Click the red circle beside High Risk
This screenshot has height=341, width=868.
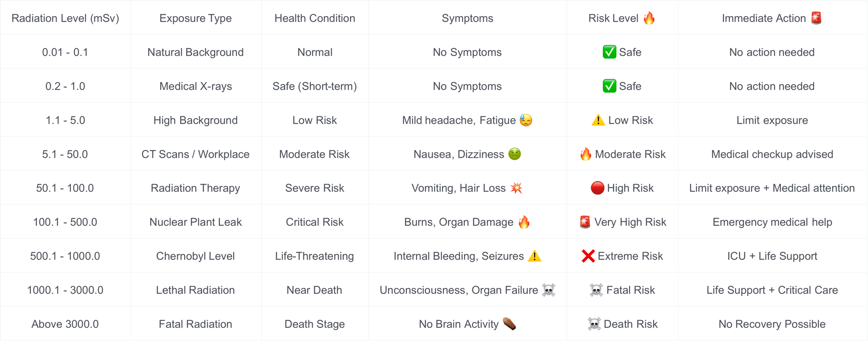(597, 188)
